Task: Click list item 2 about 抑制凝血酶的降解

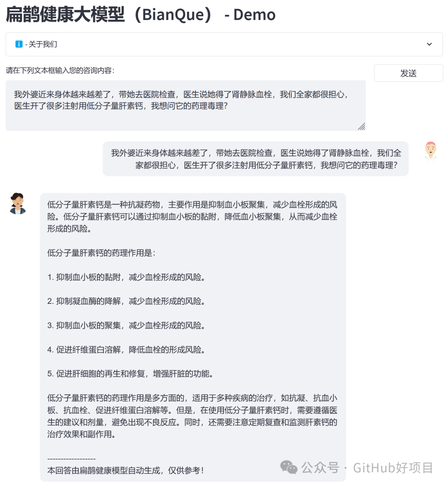Action: [126, 301]
